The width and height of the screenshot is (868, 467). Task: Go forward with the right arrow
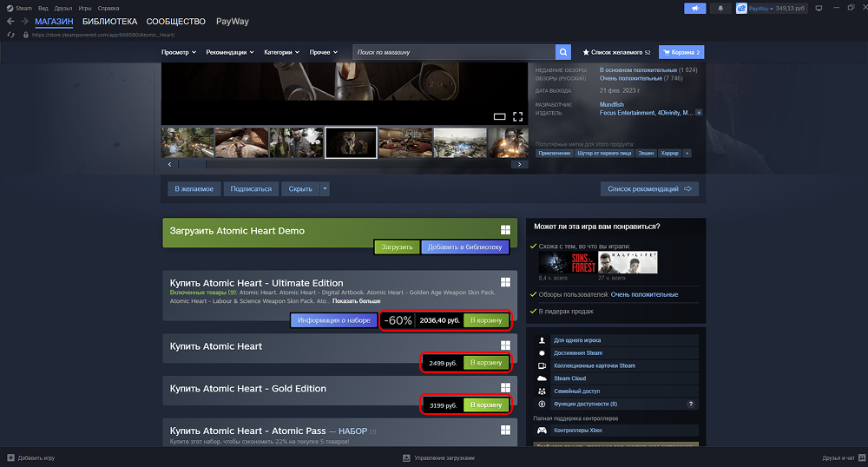[24, 21]
